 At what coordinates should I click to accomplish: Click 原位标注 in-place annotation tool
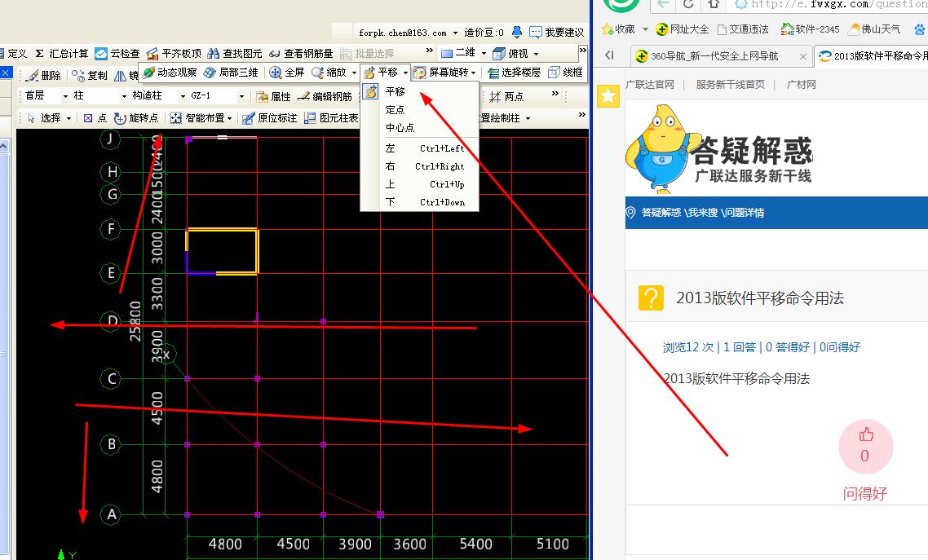click(270, 118)
